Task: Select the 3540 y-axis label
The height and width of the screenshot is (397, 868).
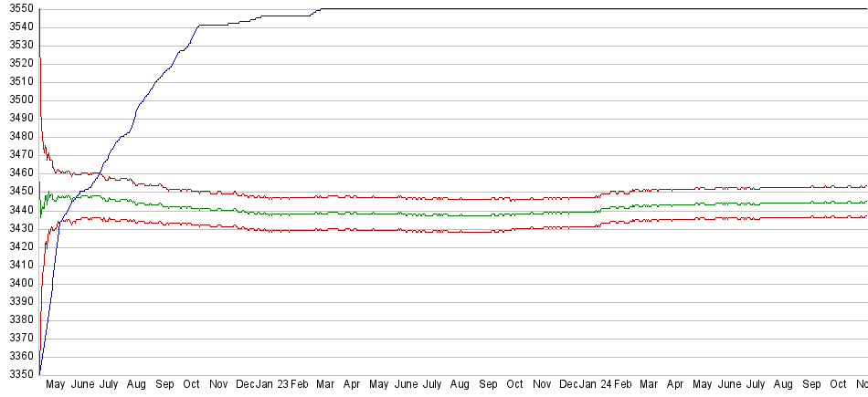Action: tap(17, 27)
